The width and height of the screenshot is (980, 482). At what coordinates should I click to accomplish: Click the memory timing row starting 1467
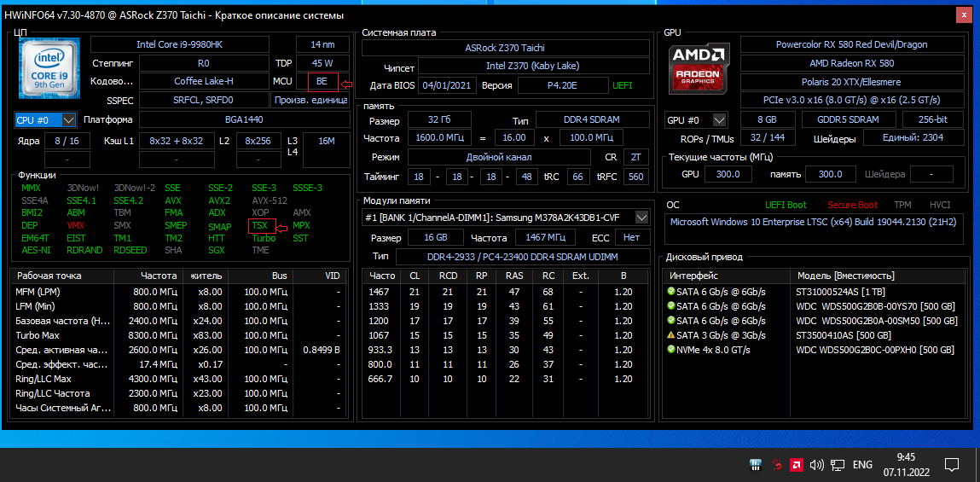506,291
